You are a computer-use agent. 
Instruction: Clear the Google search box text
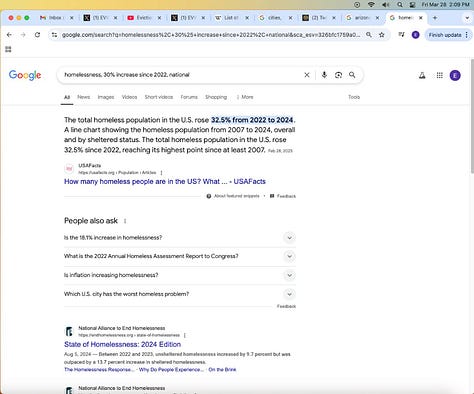(x=307, y=75)
